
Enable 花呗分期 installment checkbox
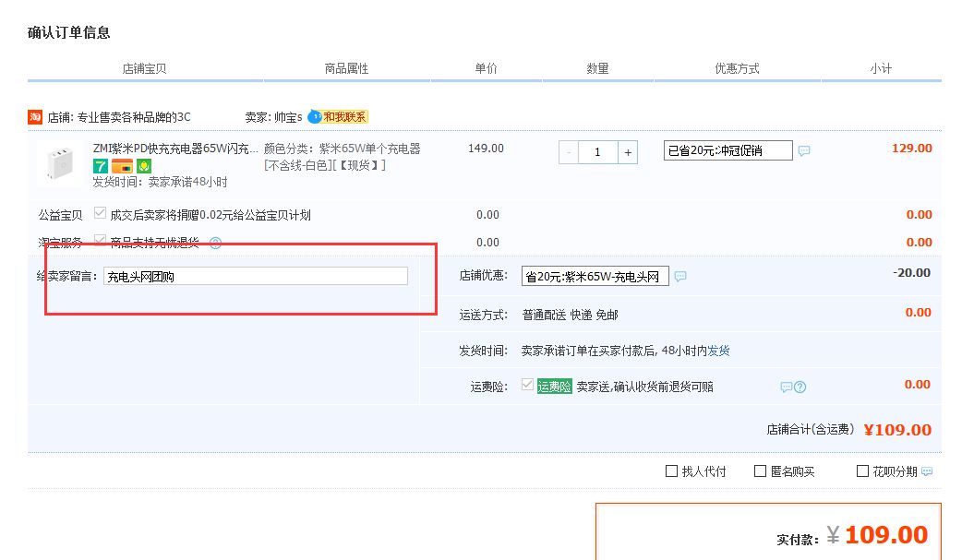pyautogui.click(x=862, y=471)
